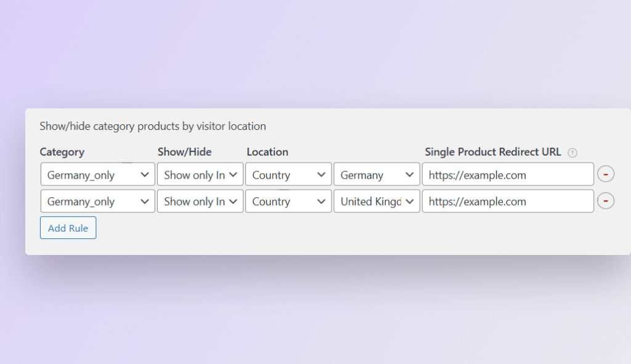Click the Location column header label
Viewport: 631px width, 364px height.
point(267,152)
